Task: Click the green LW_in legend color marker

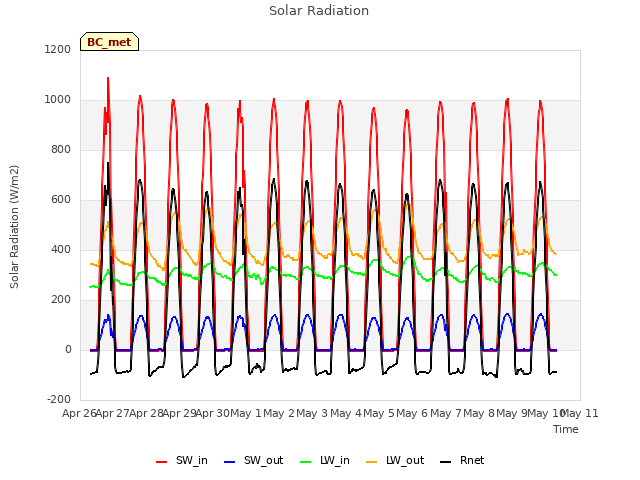Action: [x=305, y=462]
